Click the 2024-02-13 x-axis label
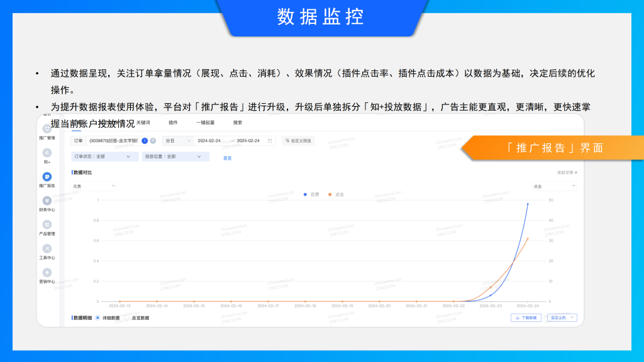 [120, 306]
